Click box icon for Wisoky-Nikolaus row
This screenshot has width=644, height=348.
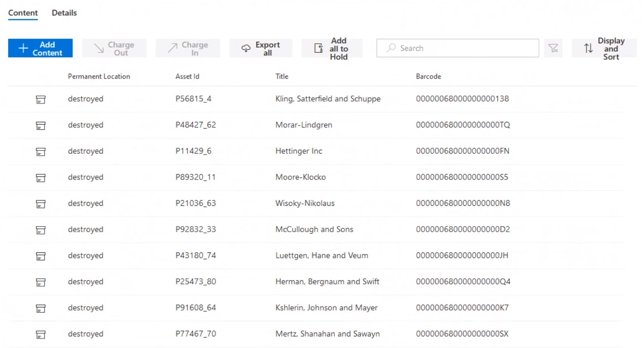click(x=41, y=204)
